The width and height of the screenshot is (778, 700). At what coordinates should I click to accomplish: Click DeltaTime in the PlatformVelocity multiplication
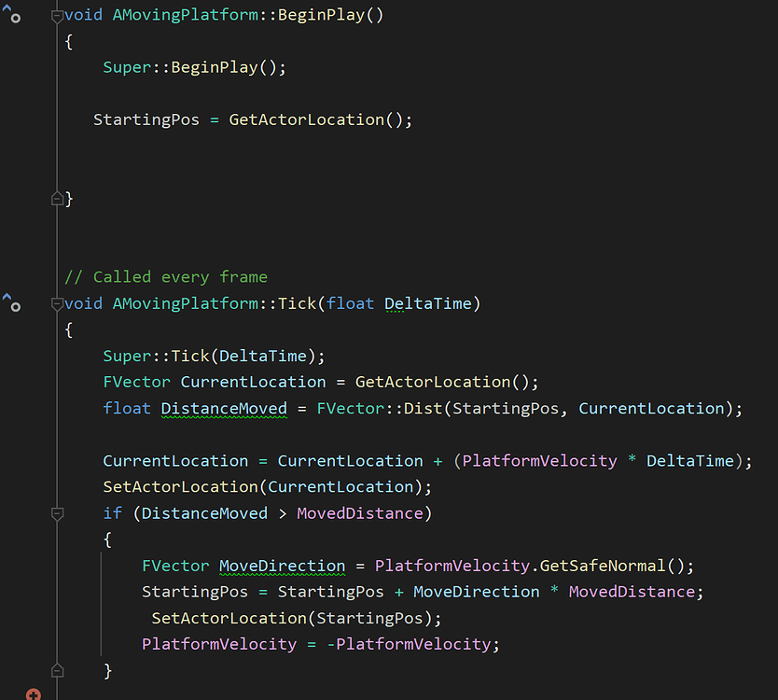(x=690, y=461)
